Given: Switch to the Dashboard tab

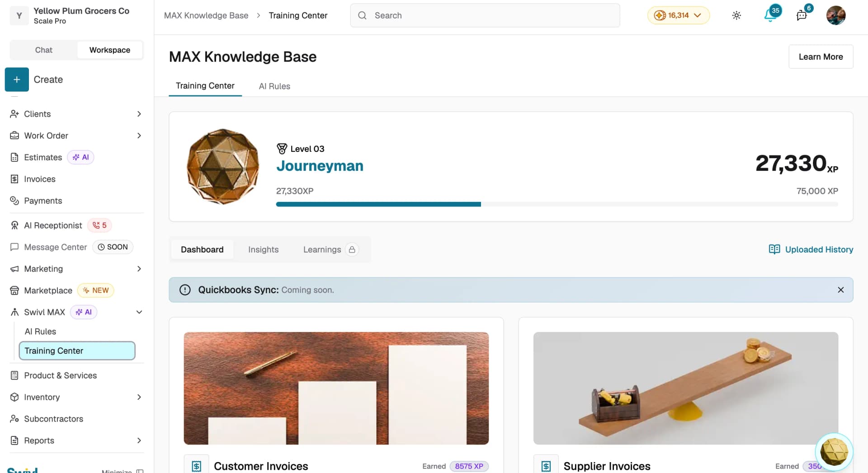Looking at the screenshot, I should [x=202, y=249].
